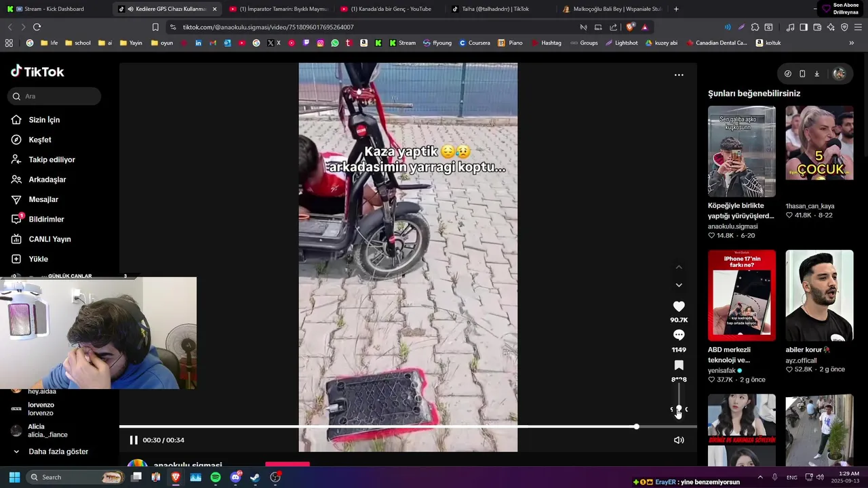This screenshot has width=868, height=488.
Task: Click the TikTok phone app icon
Action: [802, 74]
